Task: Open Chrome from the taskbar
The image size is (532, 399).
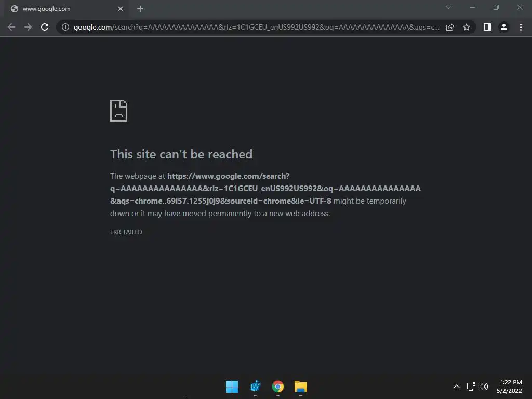Action: click(278, 387)
